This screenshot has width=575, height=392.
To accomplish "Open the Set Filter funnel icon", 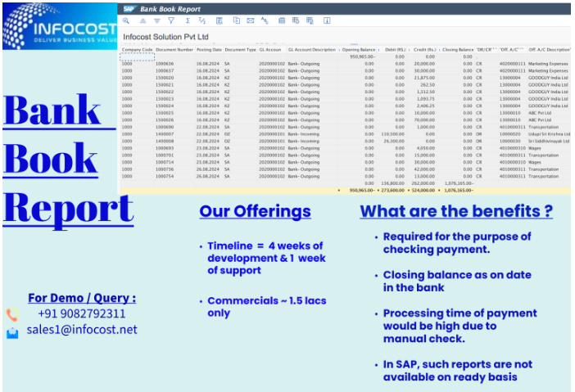I will pos(171,20).
